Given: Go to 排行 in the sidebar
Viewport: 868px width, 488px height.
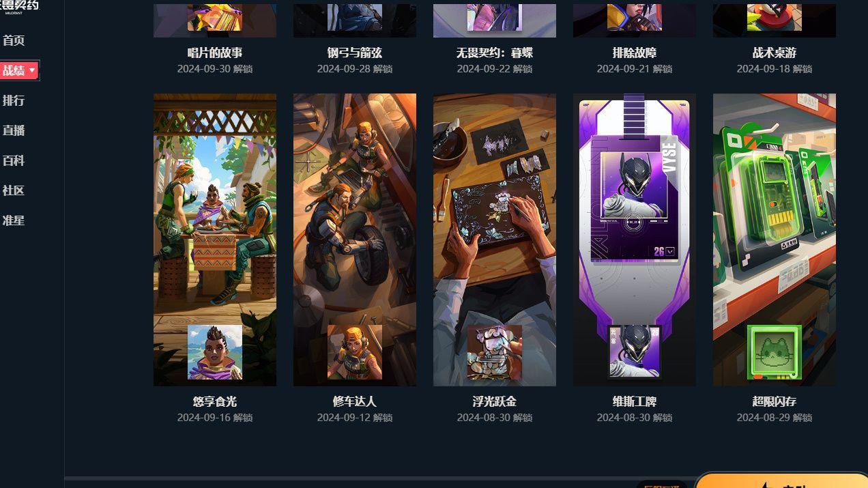Looking at the screenshot, I should (x=14, y=100).
